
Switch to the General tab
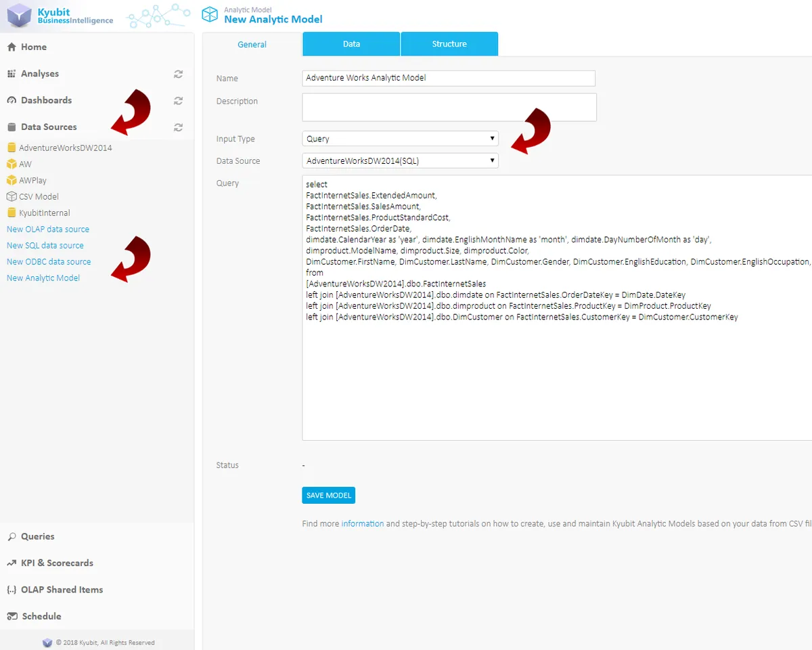(x=252, y=45)
